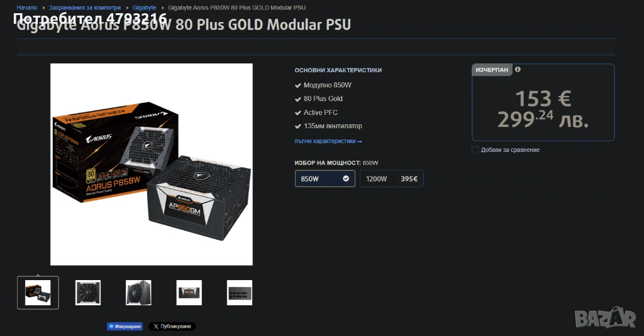The height and width of the screenshot is (336, 644).
Task: Go to Начало breadcrumb
Action: [26, 8]
